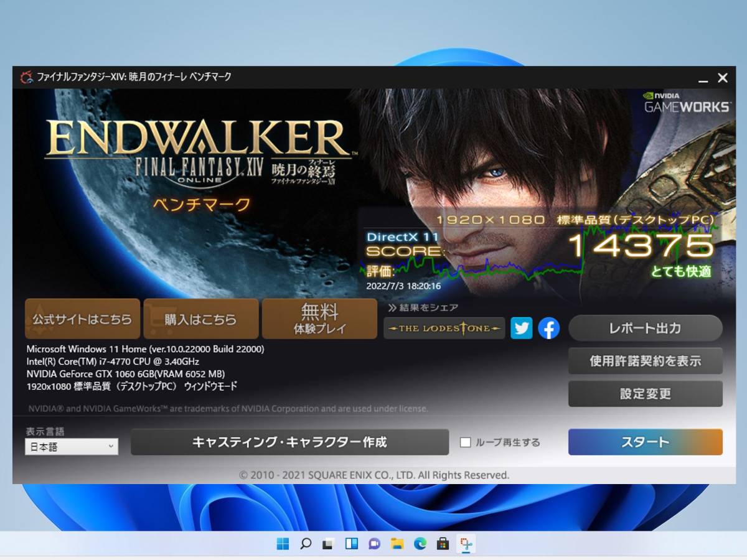Click the 購入はこちら purchase button
Viewport: 747px width, 560px height.
200,319
